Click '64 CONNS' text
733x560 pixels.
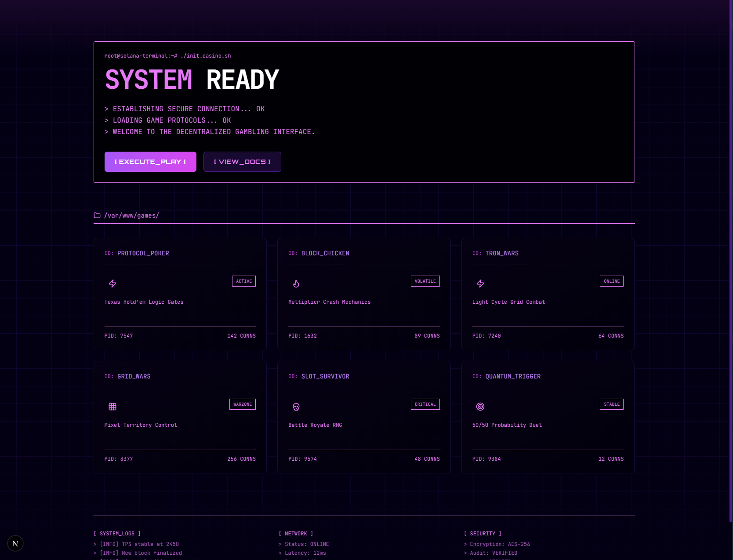[611, 336]
